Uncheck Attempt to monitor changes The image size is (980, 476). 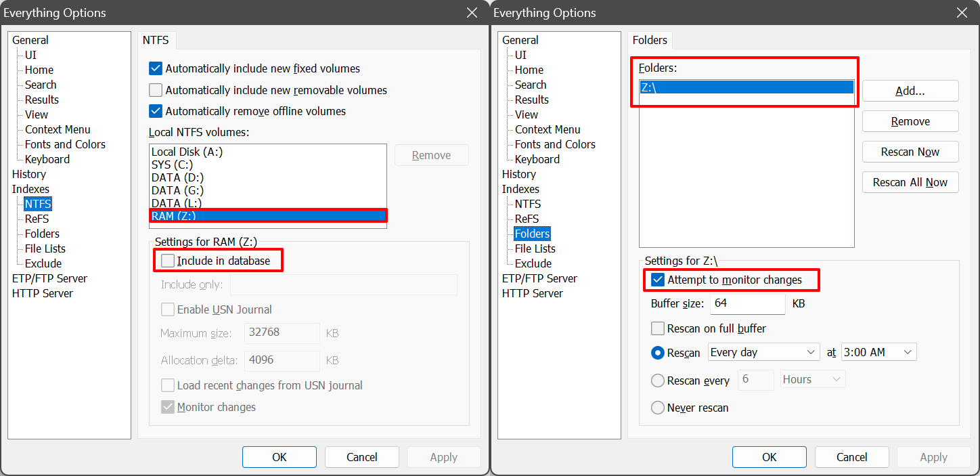(658, 280)
